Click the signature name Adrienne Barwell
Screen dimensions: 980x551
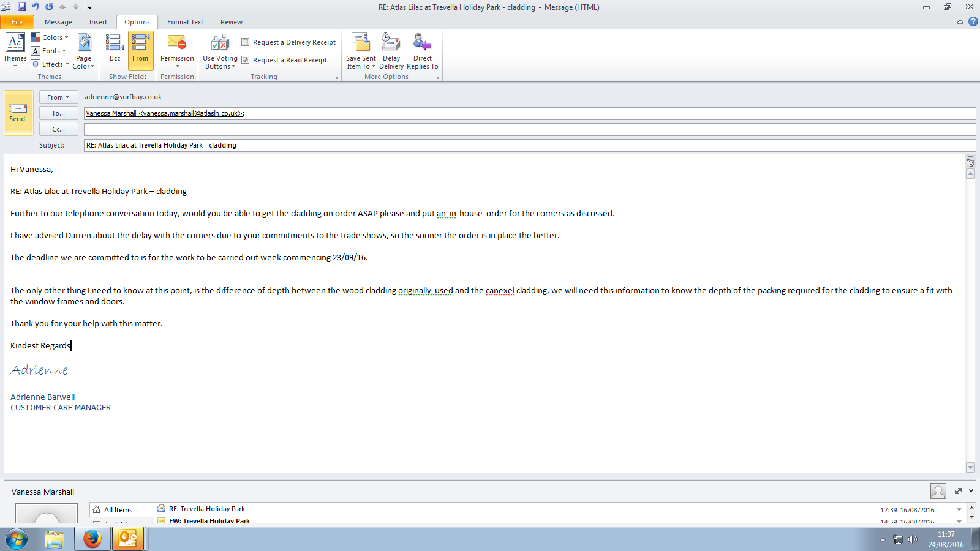(x=43, y=397)
